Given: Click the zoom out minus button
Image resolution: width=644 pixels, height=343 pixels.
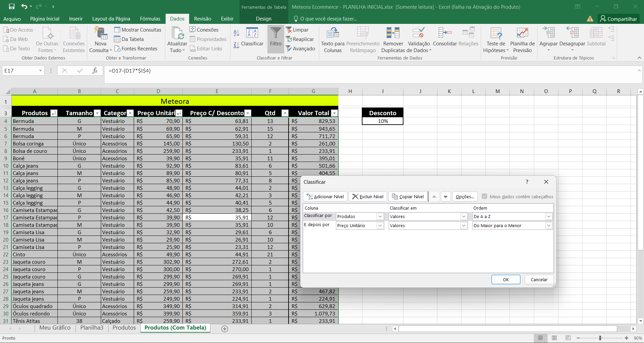Looking at the screenshot, I should click(x=578, y=338).
